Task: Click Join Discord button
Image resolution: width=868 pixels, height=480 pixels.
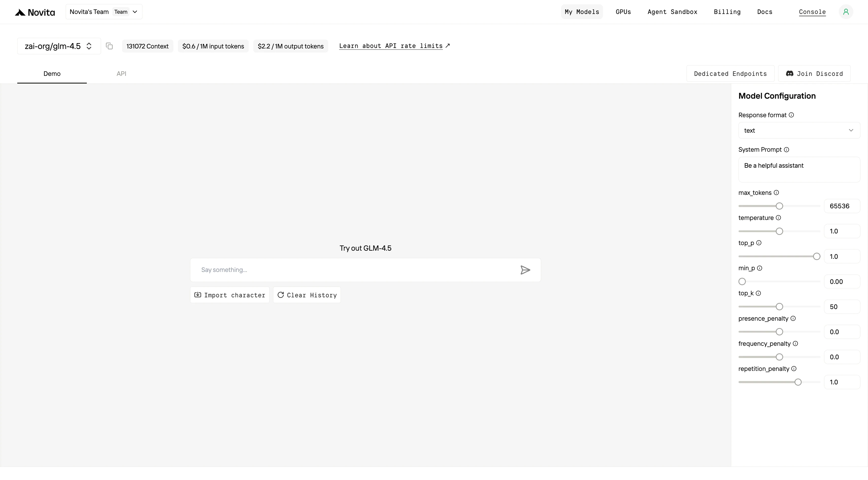Action: 814,74
